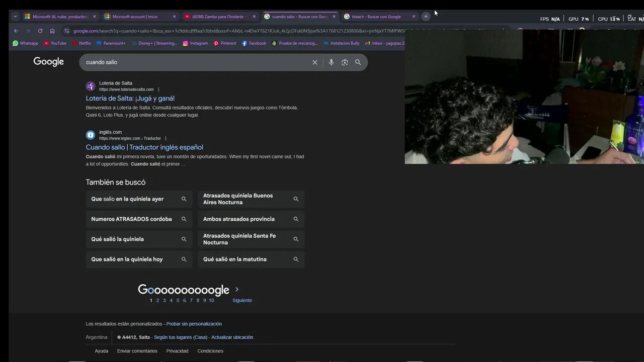Submit search with magnifier icon
The image size is (644, 362).
click(358, 62)
